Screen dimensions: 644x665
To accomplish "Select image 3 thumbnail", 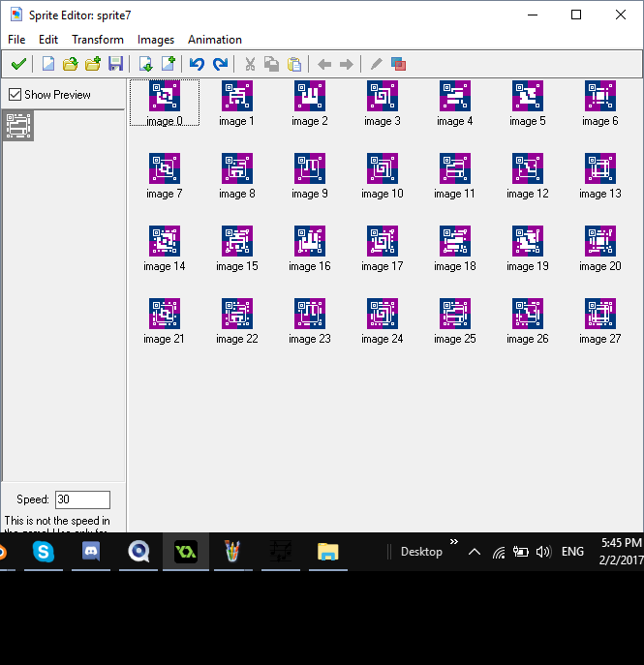I will tap(383, 96).
